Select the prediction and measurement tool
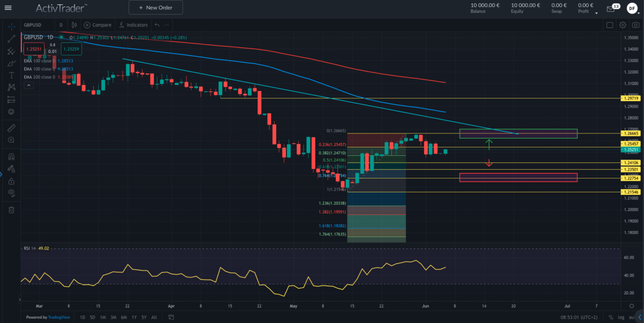Viewport: 644px width, 323px height. (x=11, y=99)
